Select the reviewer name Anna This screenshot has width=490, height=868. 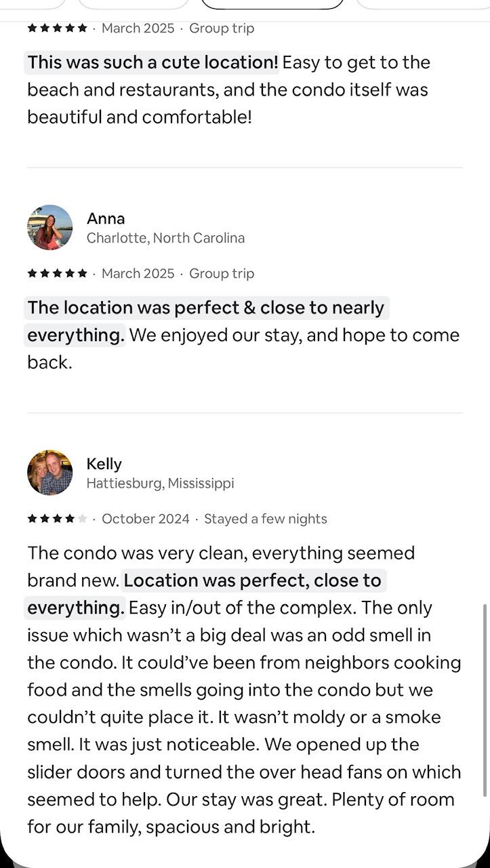click(x=106, y=218)
